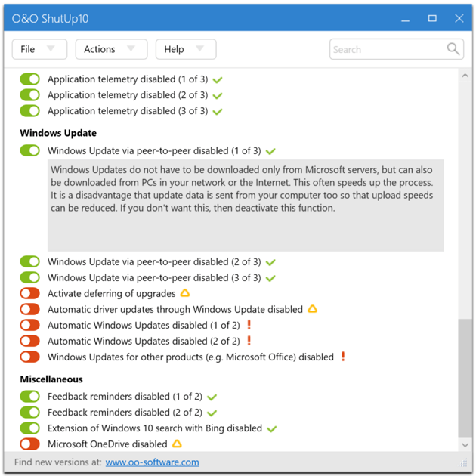
Task: Expand description for Windows Updates for other products label
Action: 190,357
